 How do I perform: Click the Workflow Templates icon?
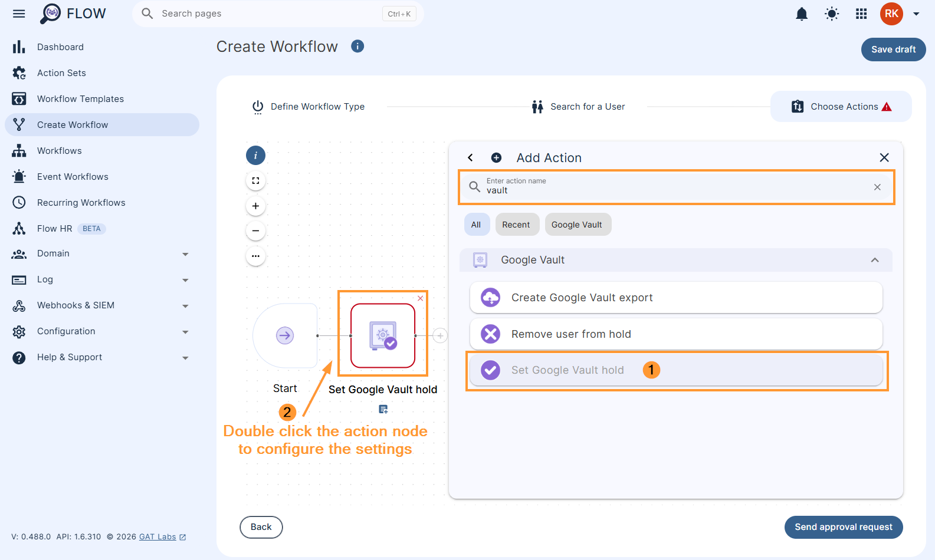pos(19,99)
